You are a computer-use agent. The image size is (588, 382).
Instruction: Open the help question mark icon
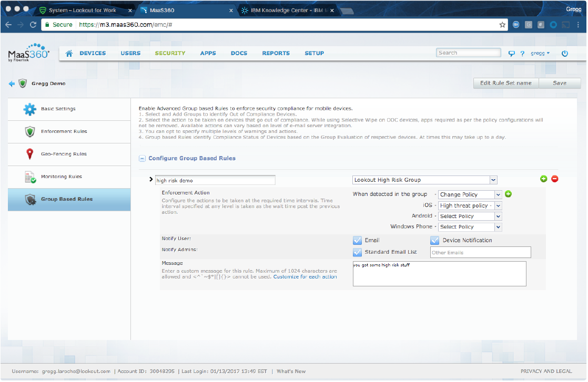click(522, 54)
